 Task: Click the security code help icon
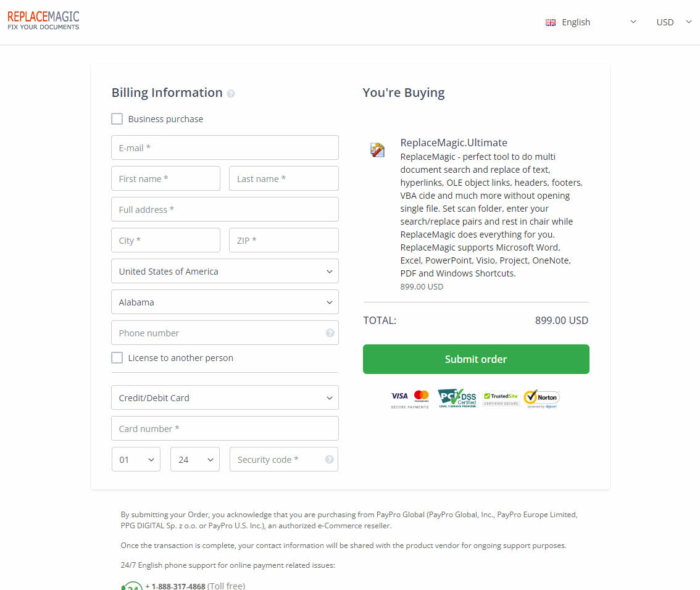click(x=329, y=460)
